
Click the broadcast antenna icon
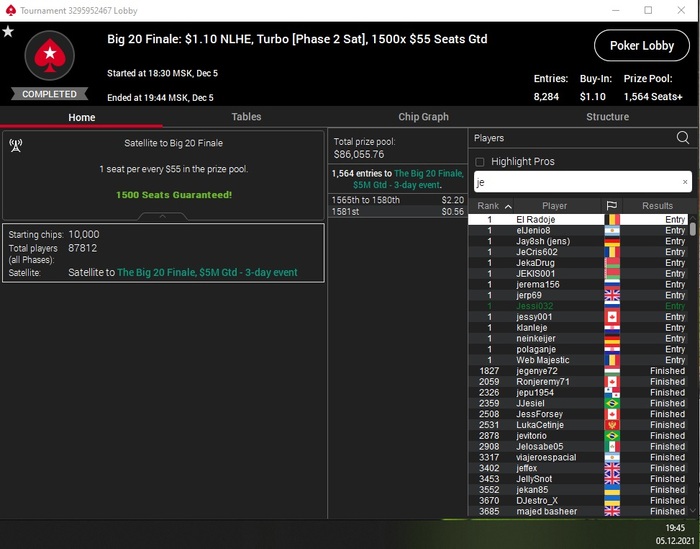point(16,145)
